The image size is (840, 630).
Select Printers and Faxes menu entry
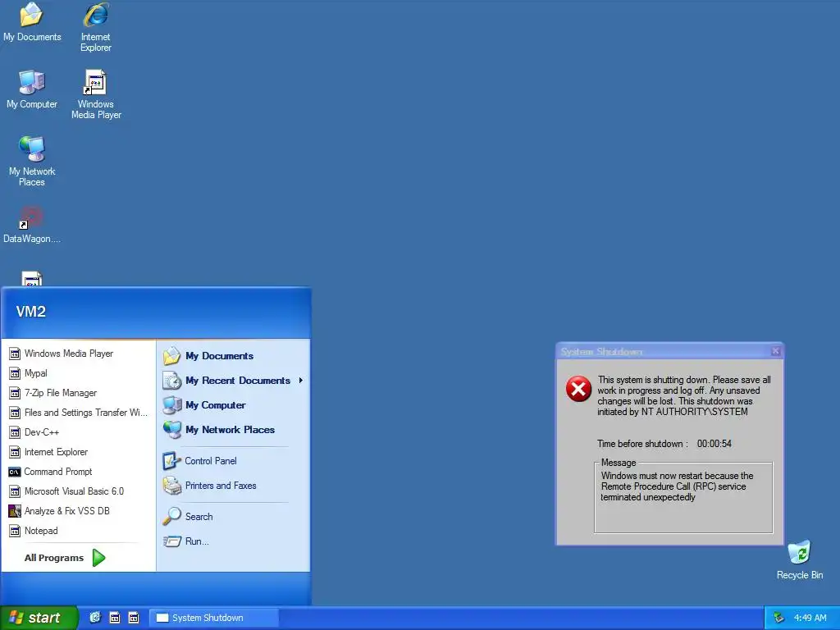coord(233,486)
